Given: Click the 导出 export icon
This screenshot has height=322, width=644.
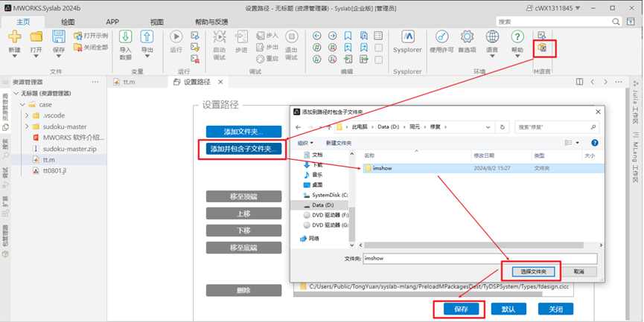Looking at the screenshot, I should pos(147,36).
